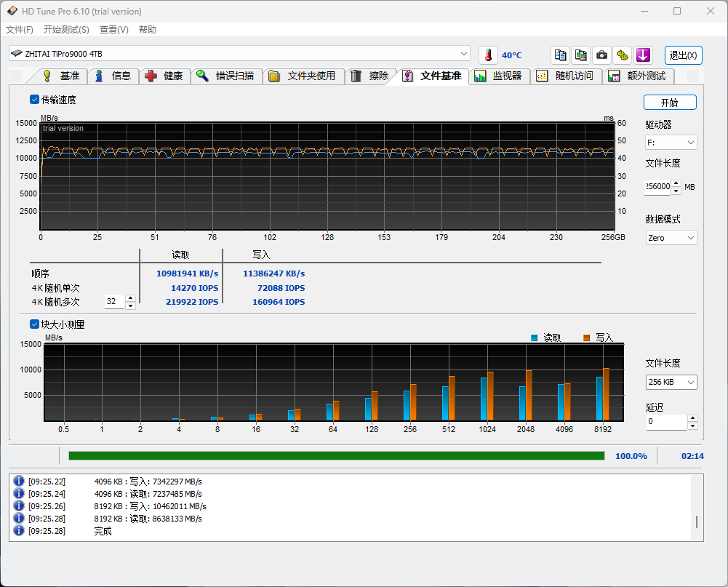Click the 退出(X) button
This screenshot has width=728, height=587.
pos(684,55)
